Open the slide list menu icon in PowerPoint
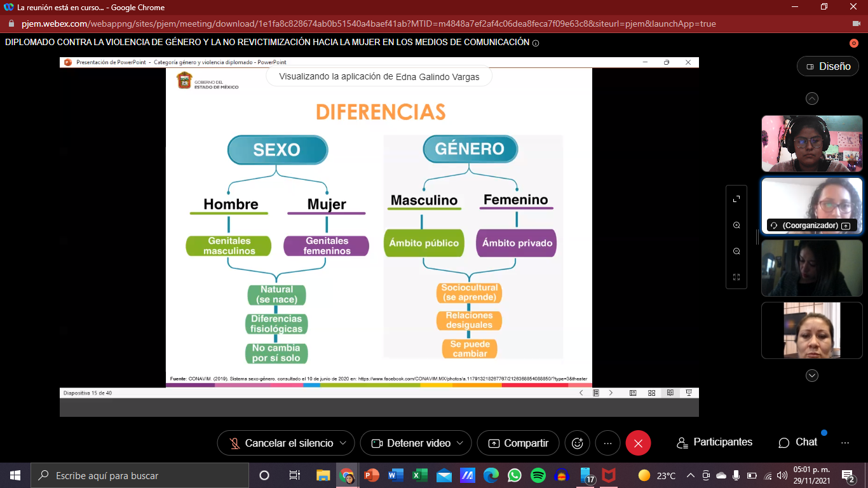 (x=596, y=393)
